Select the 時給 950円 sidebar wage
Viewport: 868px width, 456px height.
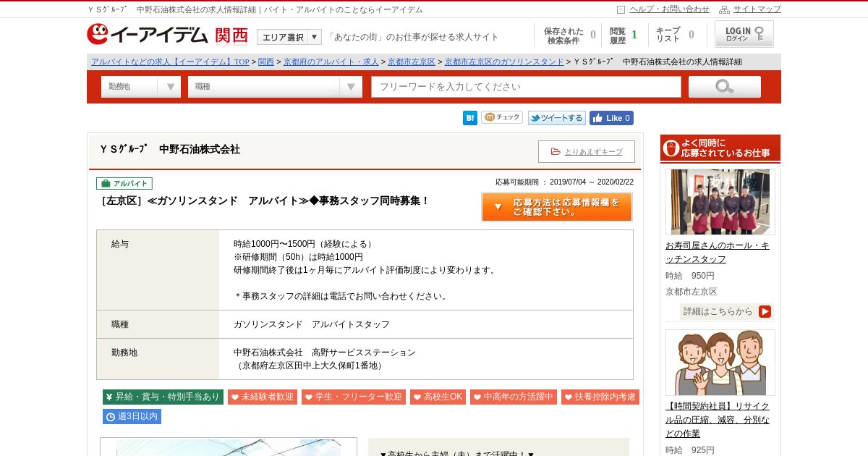[x=690, y=276]
